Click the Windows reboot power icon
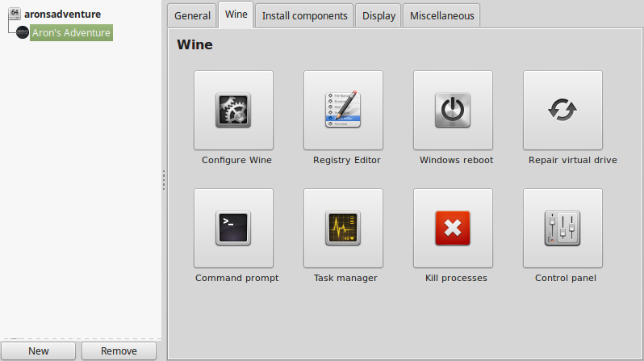Screen dimensions: 644x361 (x=453, y=110)
